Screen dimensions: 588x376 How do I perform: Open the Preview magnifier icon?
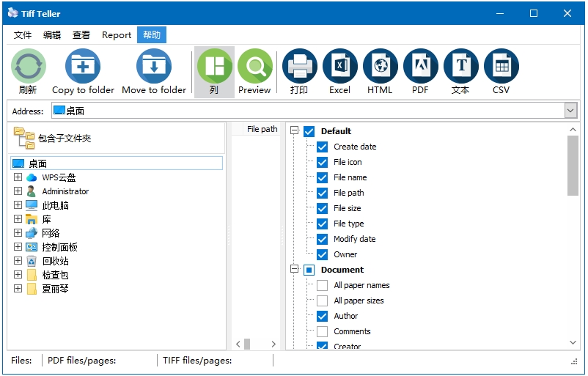pos(254,67)
